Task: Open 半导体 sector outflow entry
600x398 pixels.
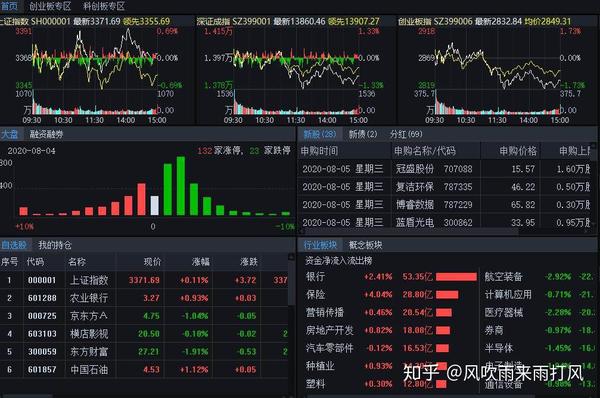Action: click(540, 348)
